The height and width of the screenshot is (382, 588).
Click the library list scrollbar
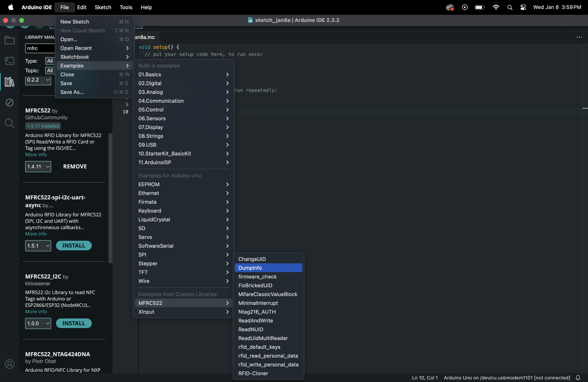(110, 198)
